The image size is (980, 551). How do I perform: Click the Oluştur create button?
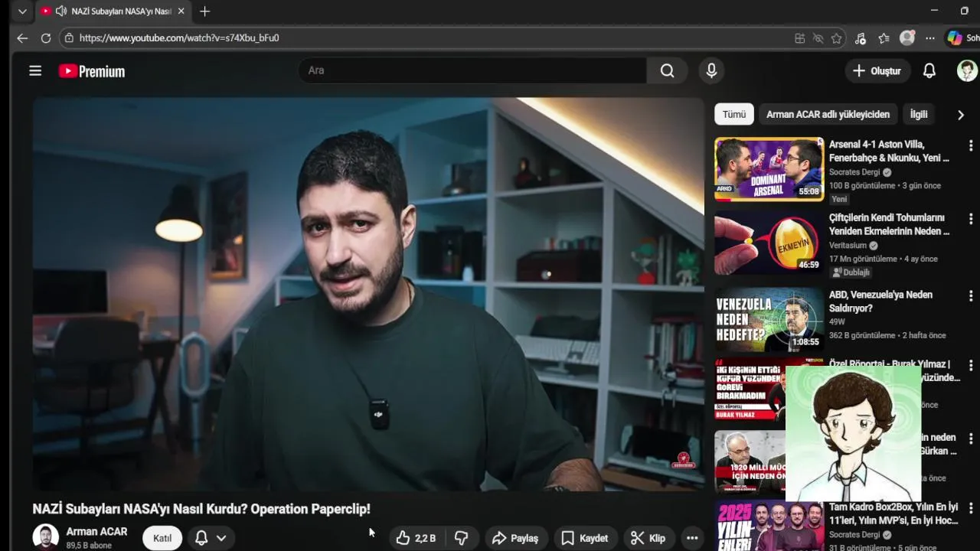(x=877, y=70)
